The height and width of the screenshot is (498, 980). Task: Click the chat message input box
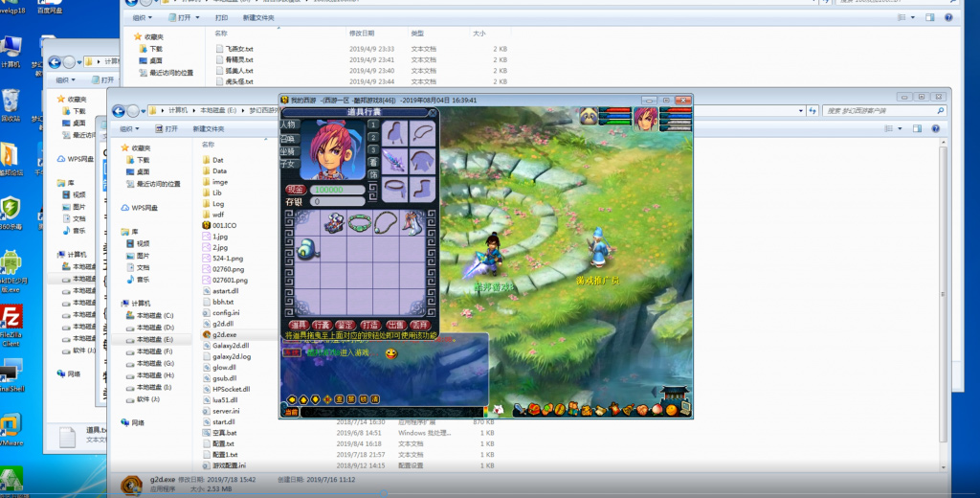pyautogui.click(x=391, y=412)
